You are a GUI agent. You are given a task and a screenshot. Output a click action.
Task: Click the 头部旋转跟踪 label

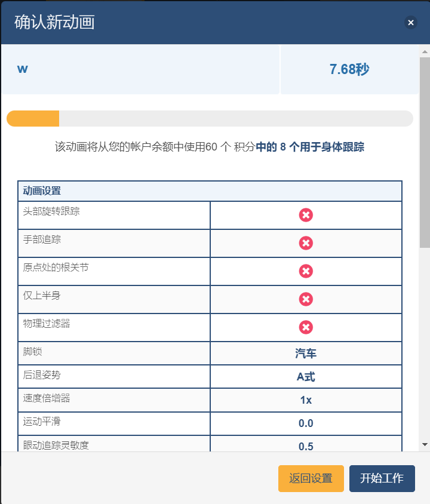point(51,211)
